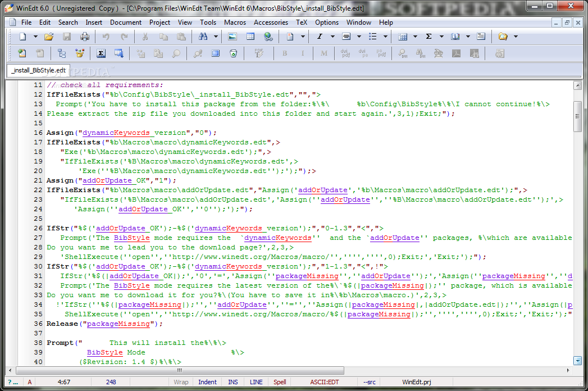Image resolution: width=588 pixels, height=391 pixels.
Task: Click the DVI preview magnifier icon
Action: (403, 54)
